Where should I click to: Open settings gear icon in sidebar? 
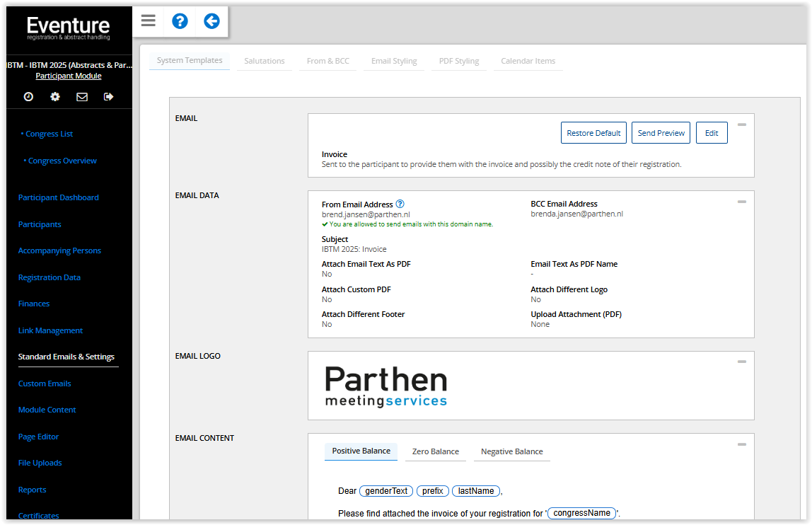pyautogui.click(x=55, y=97)
